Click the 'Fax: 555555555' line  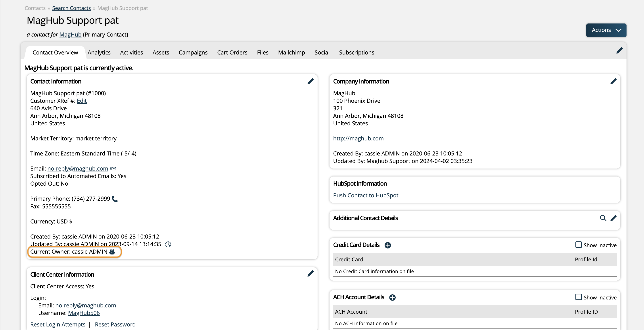pos(50,206)
